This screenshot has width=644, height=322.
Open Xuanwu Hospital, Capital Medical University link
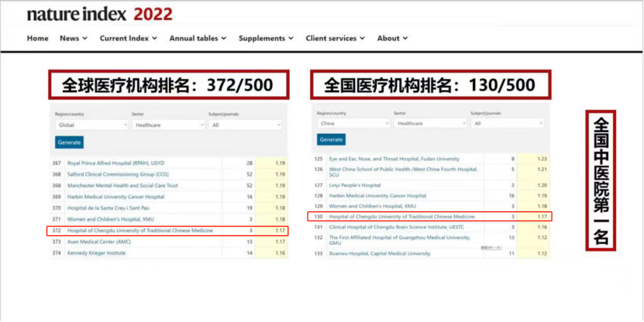click(380, 253)
